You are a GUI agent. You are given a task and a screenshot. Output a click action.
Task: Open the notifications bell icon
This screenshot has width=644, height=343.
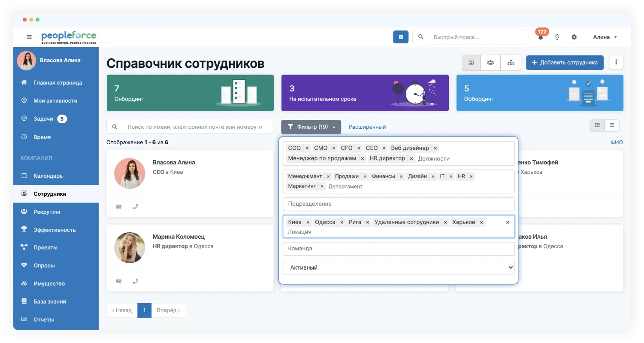(541, 37)
